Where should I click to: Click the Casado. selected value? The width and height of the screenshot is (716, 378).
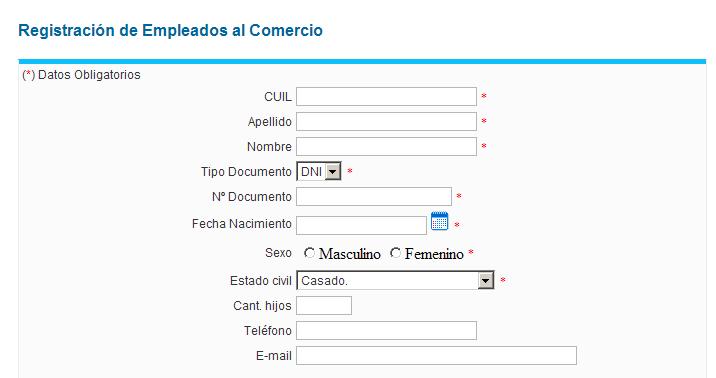click(x=325, y=281)
